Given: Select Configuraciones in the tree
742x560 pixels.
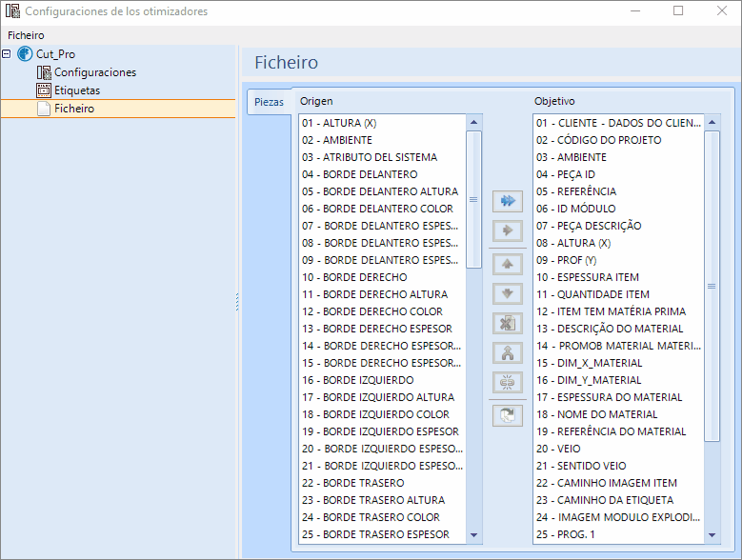Looking at the screenshot, I should pyautogui.click(x=94, y=72).
